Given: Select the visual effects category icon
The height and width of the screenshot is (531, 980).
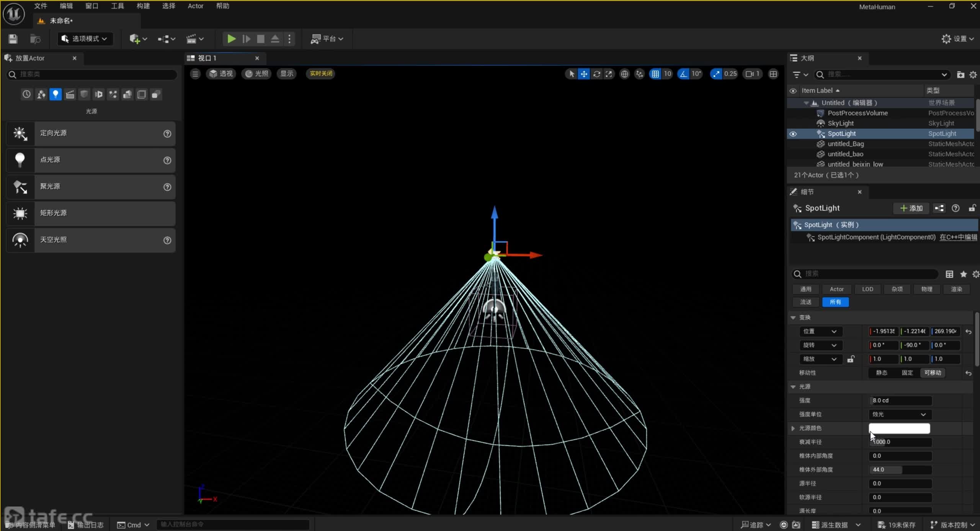Looking at the screenshot, I should pos(113,94).
